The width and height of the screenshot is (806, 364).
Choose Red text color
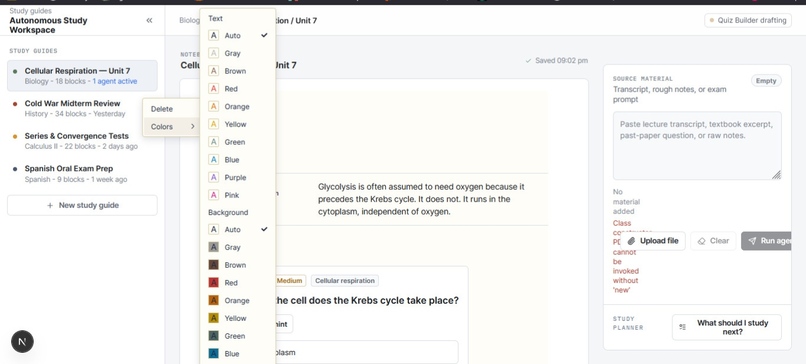pyautogui.click(x=237, y=88)
